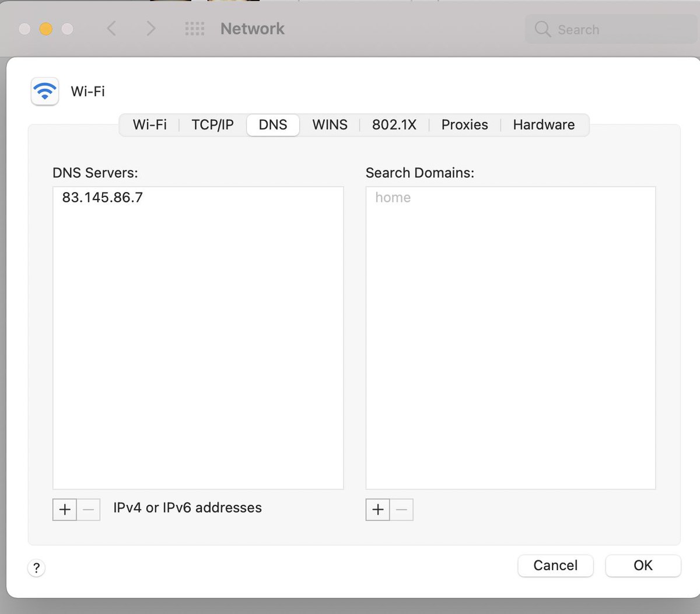Select the DNS tab
Screen dimensions: 700x614
(x=273, y=125)
